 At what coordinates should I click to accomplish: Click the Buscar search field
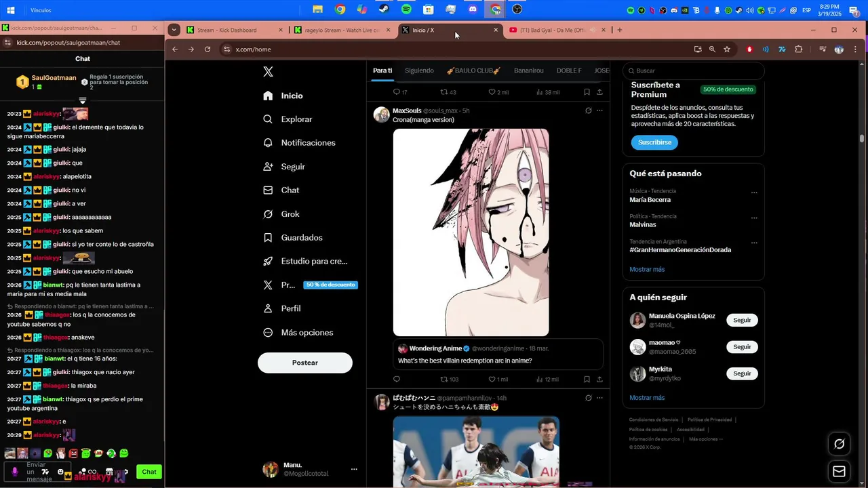pyautogui.click(x=693, y=70)
